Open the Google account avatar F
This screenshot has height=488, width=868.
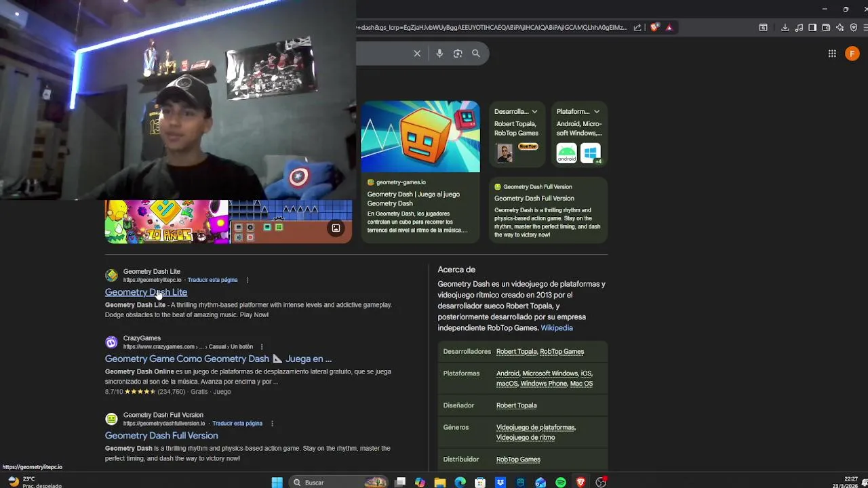(852, 54)
